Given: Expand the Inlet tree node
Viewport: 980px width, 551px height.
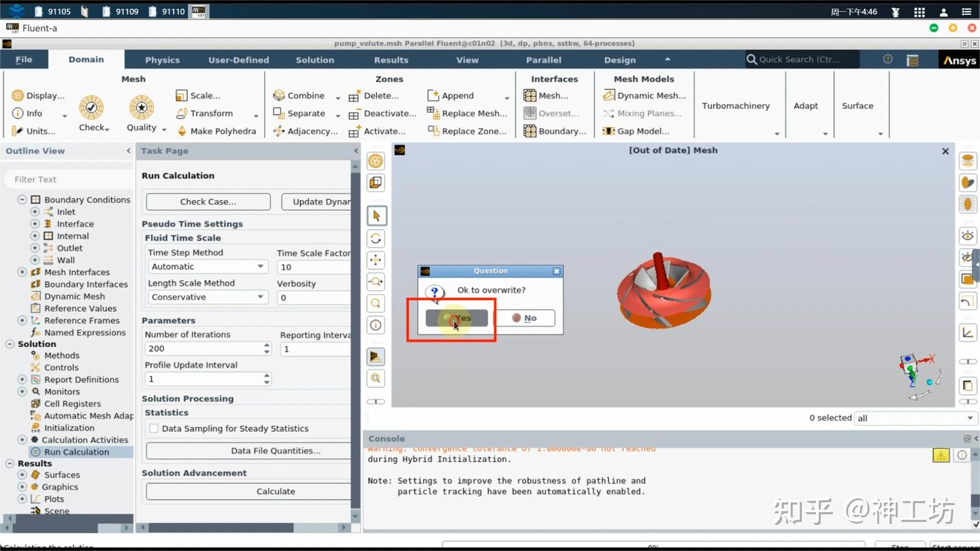Looking at the screenshot, I should tap(35, 212).
